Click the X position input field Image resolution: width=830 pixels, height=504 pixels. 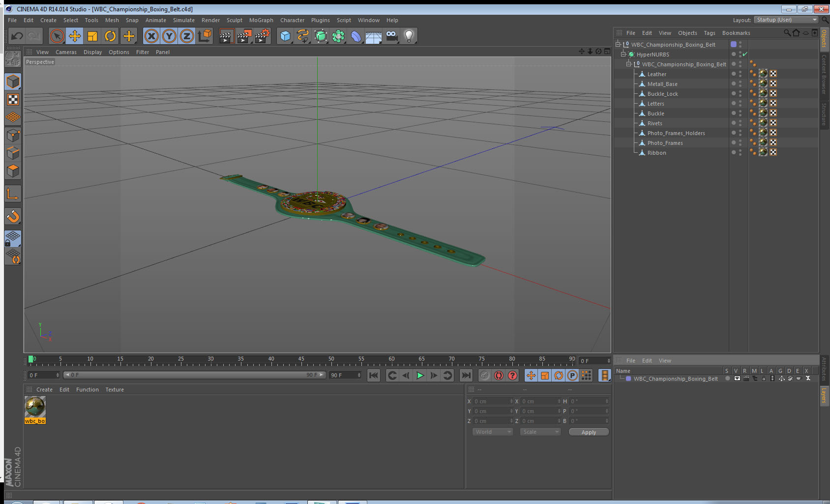click(493, 401)
